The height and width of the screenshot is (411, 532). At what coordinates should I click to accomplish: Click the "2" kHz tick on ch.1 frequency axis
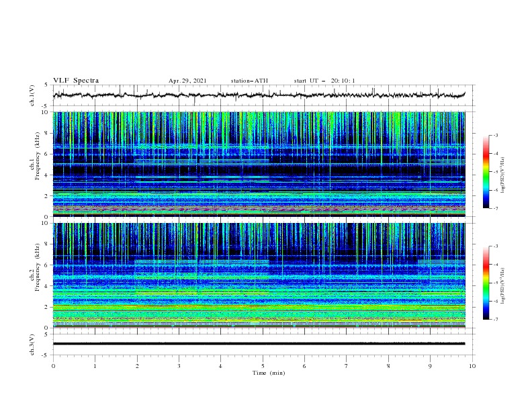point(47,195)
